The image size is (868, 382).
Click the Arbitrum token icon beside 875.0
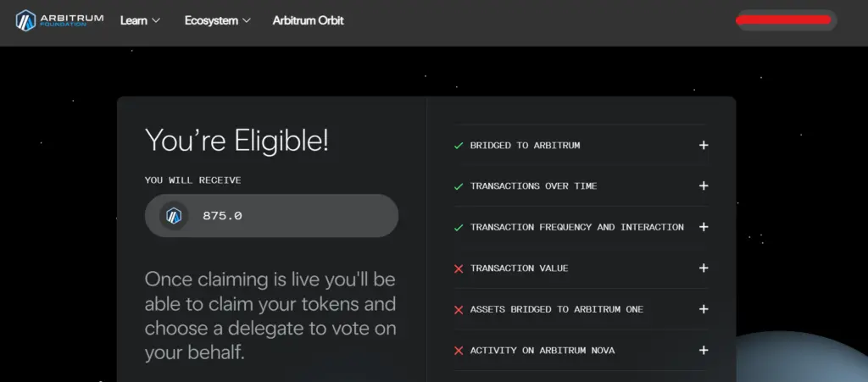point(174,216)
